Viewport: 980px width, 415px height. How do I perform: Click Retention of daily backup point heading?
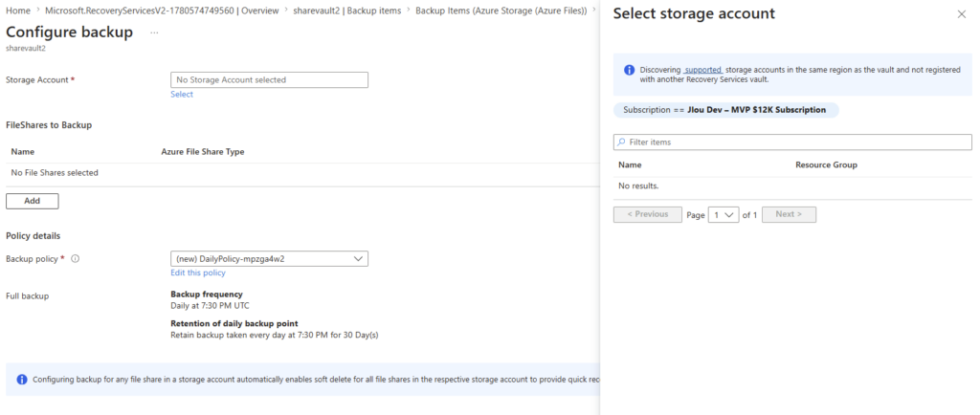234,324
